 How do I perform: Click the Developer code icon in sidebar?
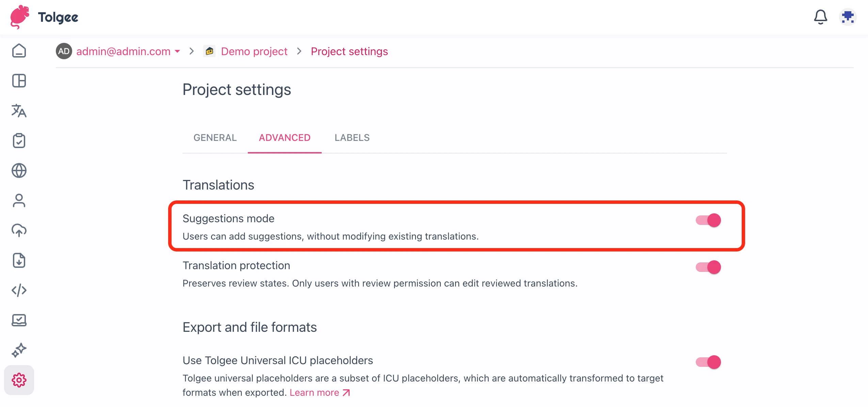point(19,290)
